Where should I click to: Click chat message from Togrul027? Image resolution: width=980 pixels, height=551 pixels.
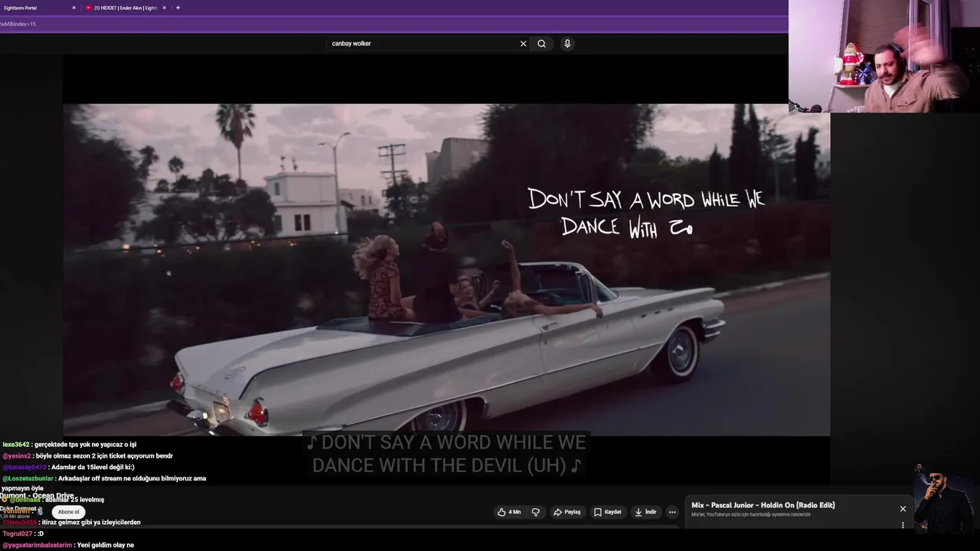(23, 533)
